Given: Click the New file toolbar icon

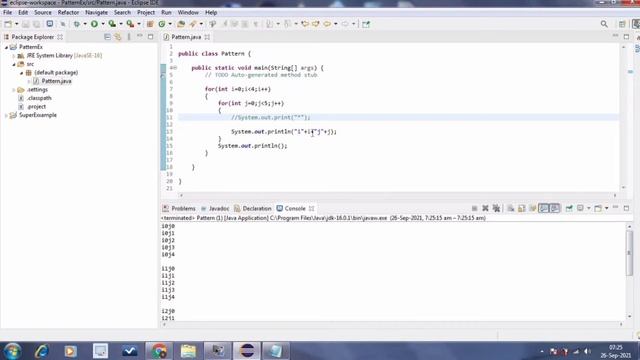Looking at the screenshot, I should point(8,24).
